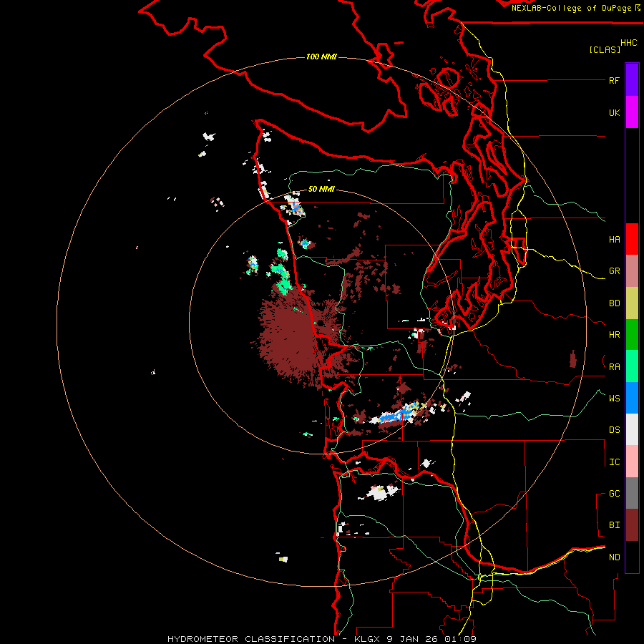Viewport: 644px width, 644px height.
Task: Click the IC legend label
Action: (x=614, y=462)
